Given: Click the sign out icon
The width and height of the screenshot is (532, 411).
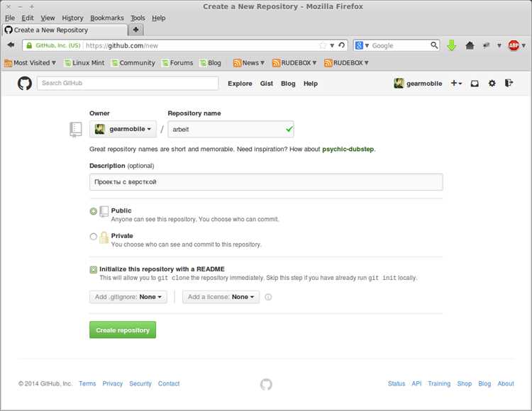Looking at the screenshot, I should coord(509,83).
